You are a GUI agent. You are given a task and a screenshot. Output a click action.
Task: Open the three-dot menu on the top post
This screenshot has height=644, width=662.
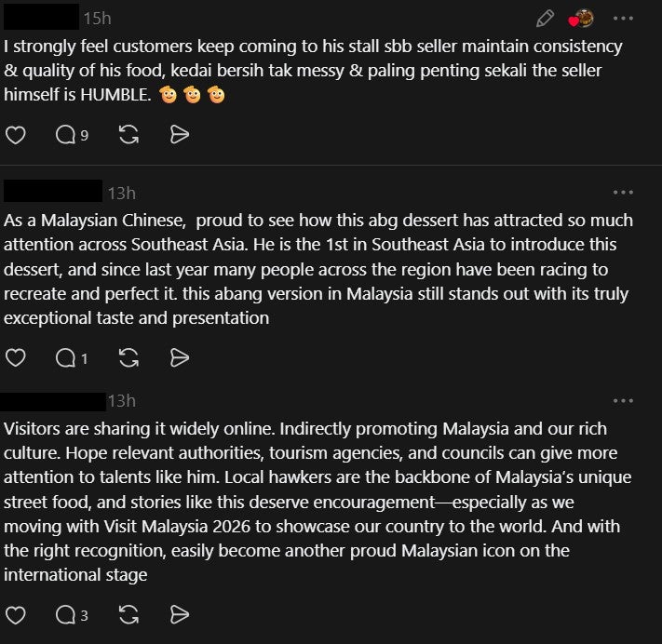623,18
